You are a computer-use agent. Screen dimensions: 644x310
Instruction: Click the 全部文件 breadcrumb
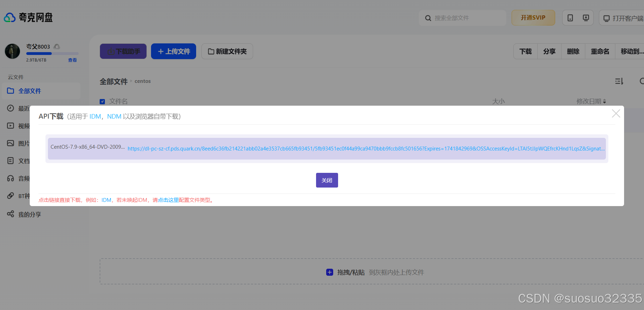[114, 82]
